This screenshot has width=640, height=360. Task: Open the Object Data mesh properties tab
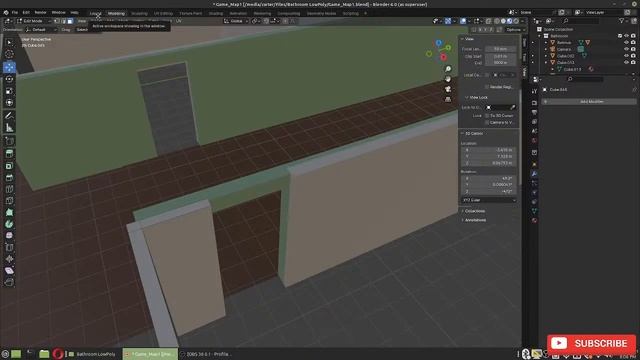(534, 211)
